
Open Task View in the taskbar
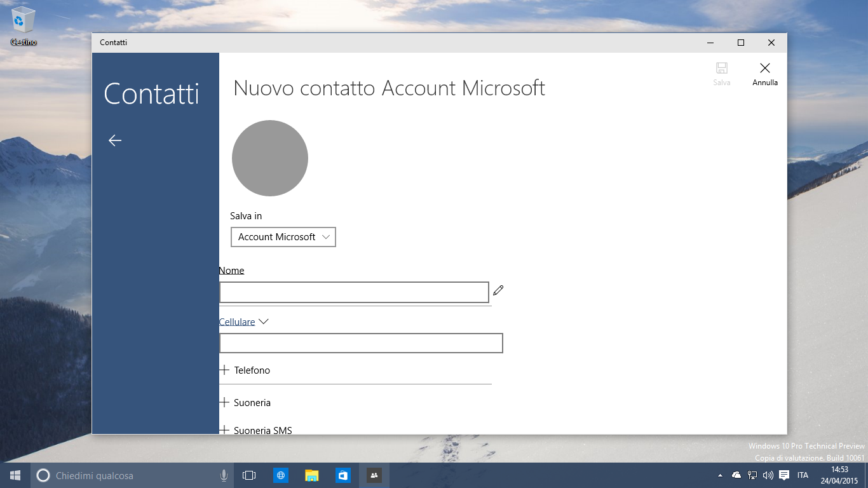249,475
